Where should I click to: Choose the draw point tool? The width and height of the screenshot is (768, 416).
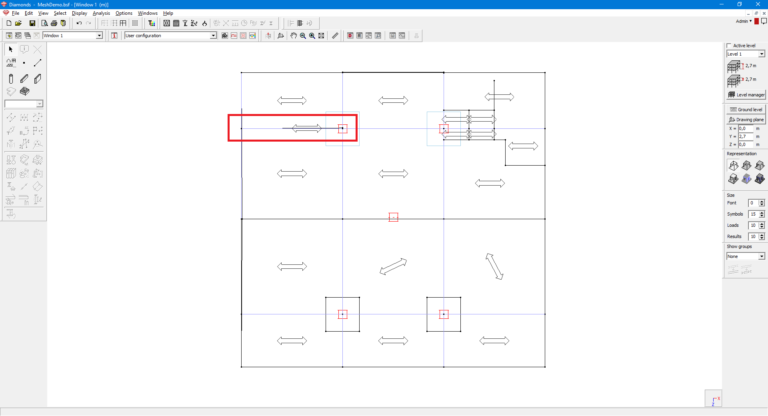pos(24,63)
